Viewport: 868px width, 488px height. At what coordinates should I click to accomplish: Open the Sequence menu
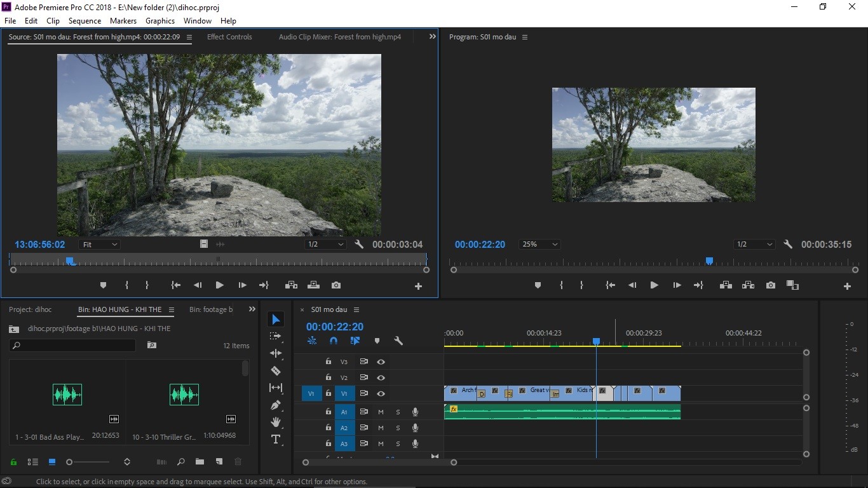click(x=85, y=21)
